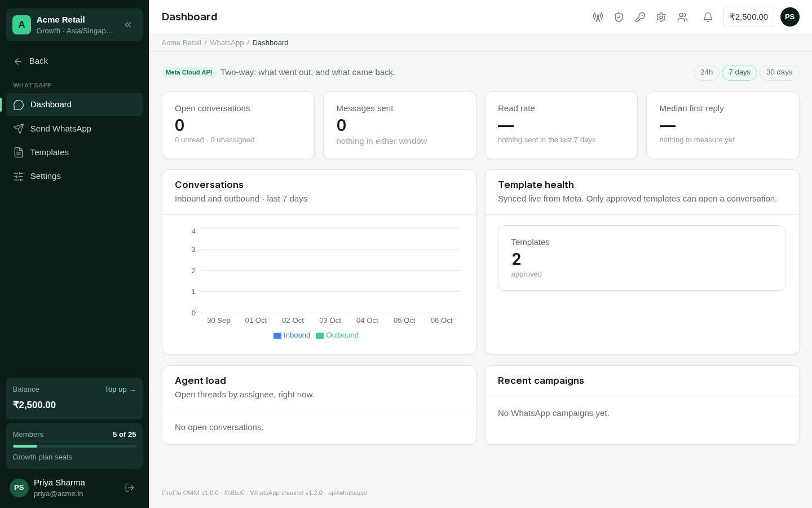This screenshot has width=812, height=508.
Task: Toggle the Inbound legend series in chart
Action: [x=292, y=335]
